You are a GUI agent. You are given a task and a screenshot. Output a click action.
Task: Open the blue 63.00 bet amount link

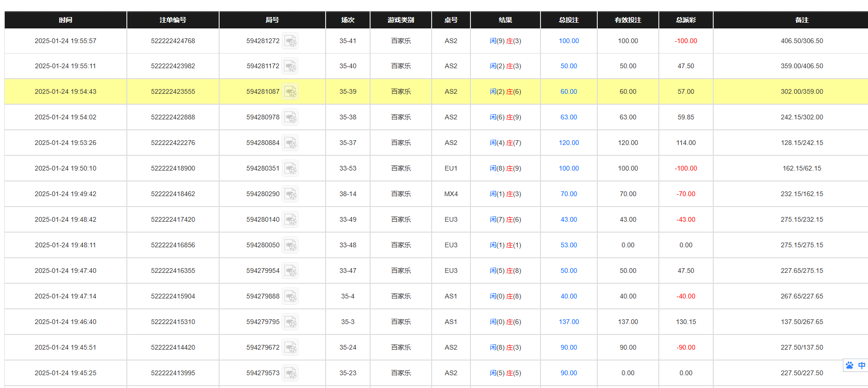[568, 117]
